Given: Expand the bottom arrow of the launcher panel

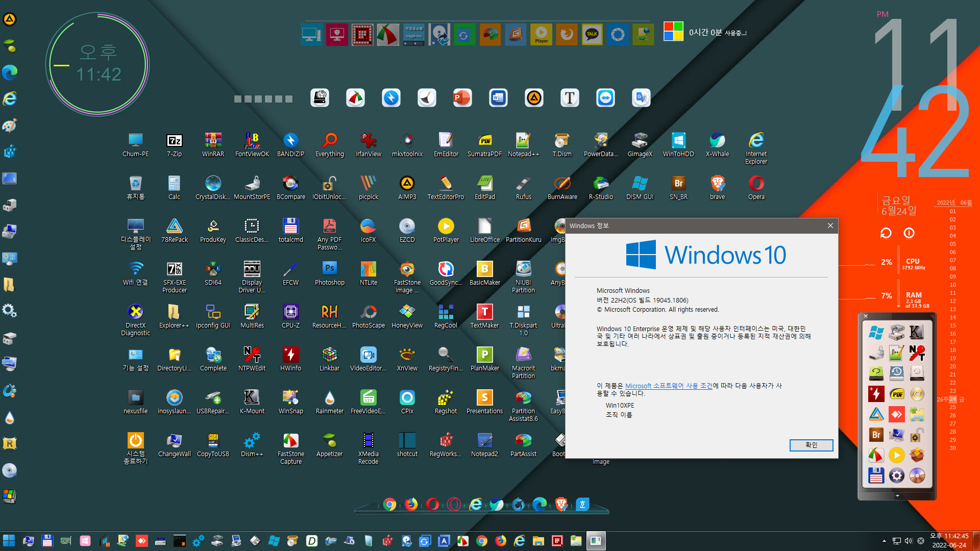Looking at the screenshot, I should click(x=897, y=495).
